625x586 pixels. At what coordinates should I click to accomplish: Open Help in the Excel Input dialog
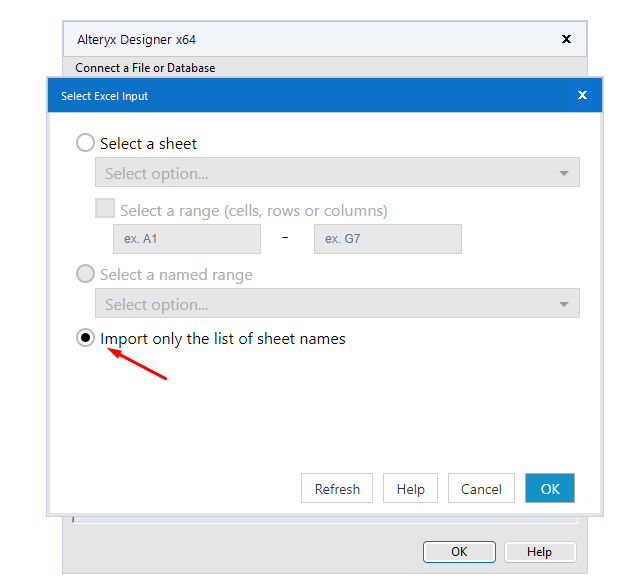(410, 489)
